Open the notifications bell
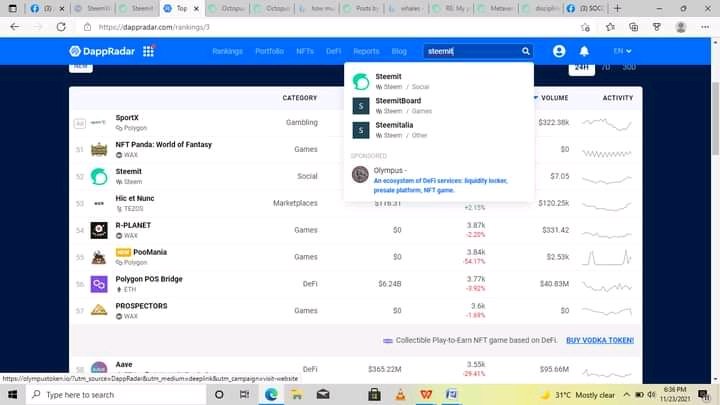720x405 pixels. tap(584, 51)
